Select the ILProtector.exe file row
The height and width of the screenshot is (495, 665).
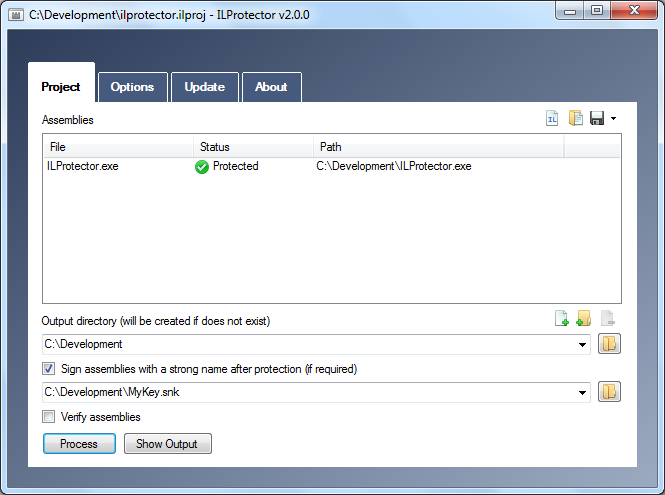(332, 166)
